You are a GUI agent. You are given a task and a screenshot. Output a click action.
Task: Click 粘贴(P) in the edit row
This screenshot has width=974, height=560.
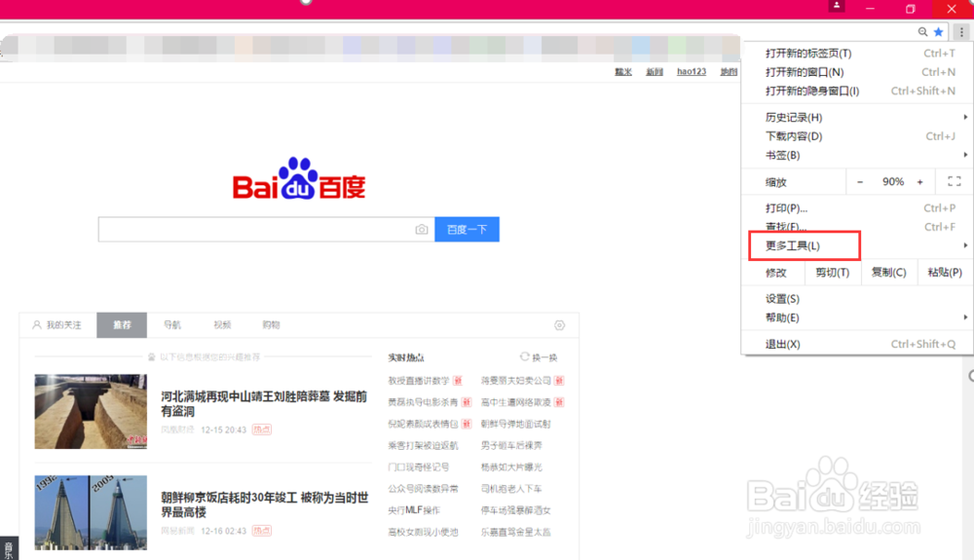[945, 273]
